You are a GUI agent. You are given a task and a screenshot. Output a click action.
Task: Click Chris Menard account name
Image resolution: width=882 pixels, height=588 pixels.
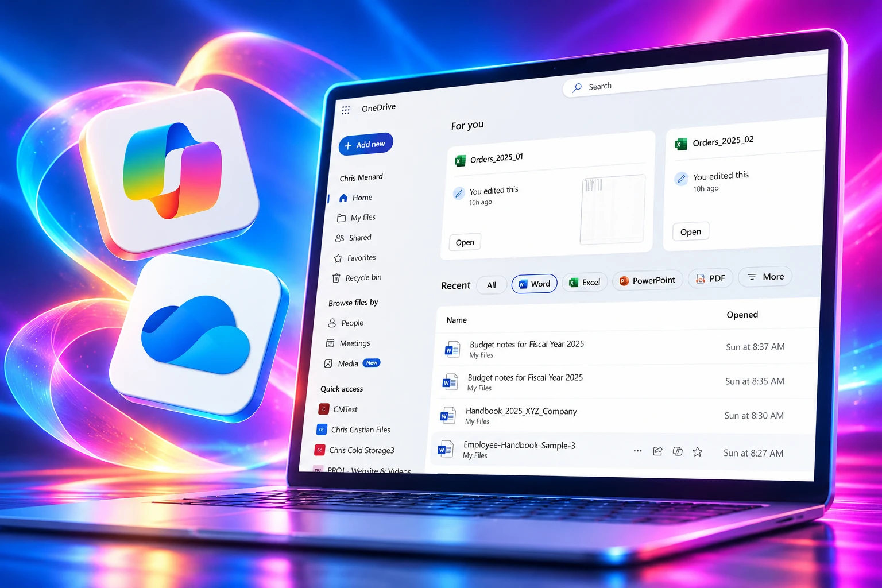click(361, 177)
